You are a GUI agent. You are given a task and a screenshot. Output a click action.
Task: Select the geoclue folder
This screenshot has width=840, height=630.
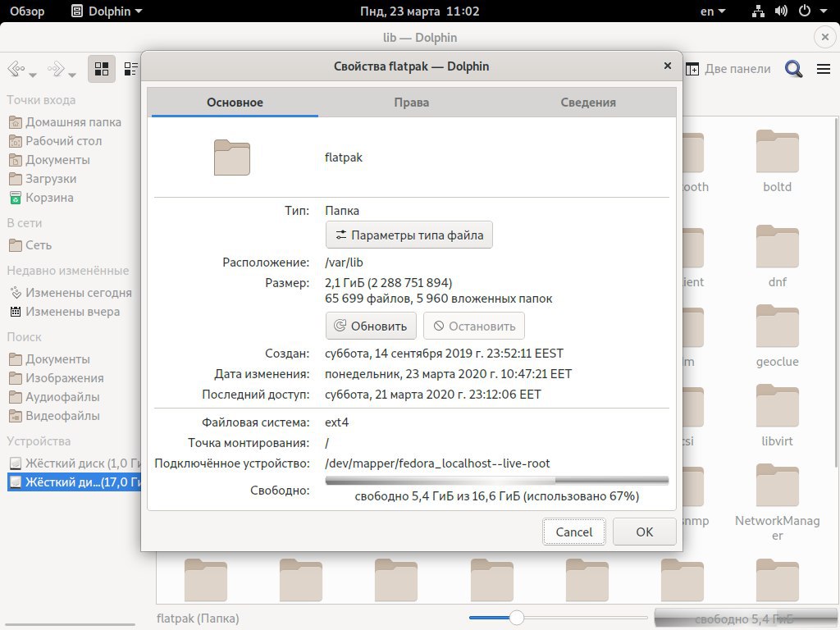click(x=778, y=336)
